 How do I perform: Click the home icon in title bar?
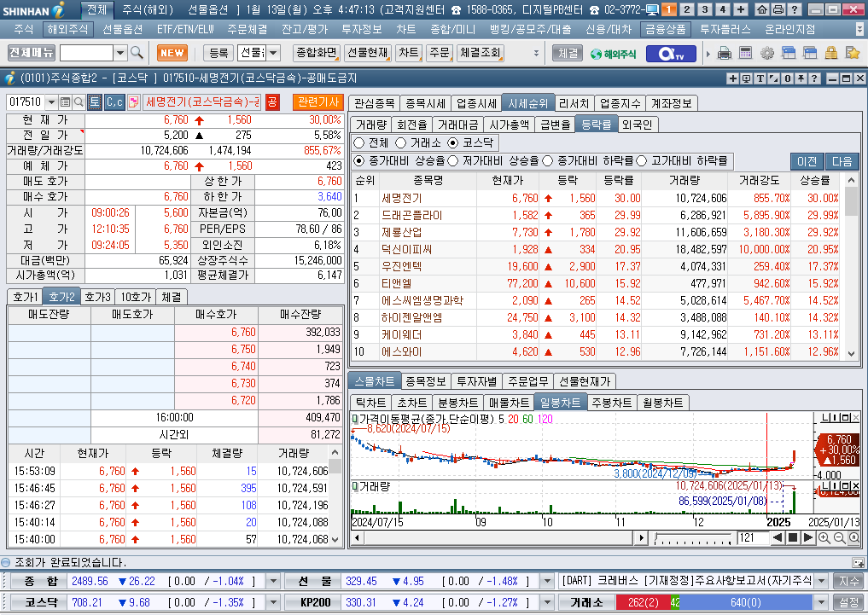tap(762, 9)
